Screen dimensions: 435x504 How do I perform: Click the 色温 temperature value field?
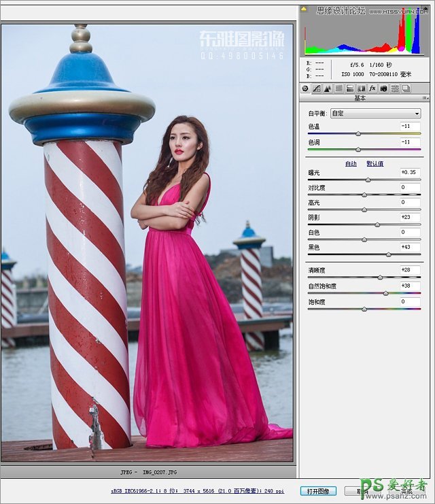point(410,126)
